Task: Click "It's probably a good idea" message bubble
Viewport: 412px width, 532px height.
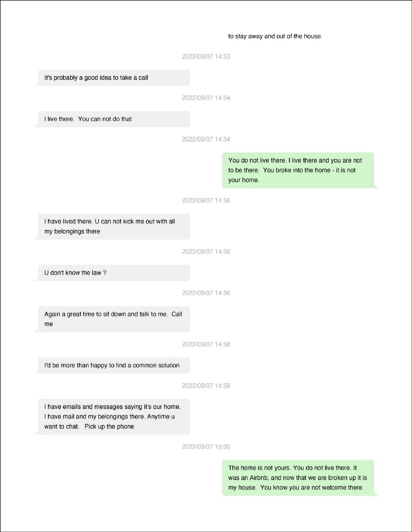Action: [113, 78]
